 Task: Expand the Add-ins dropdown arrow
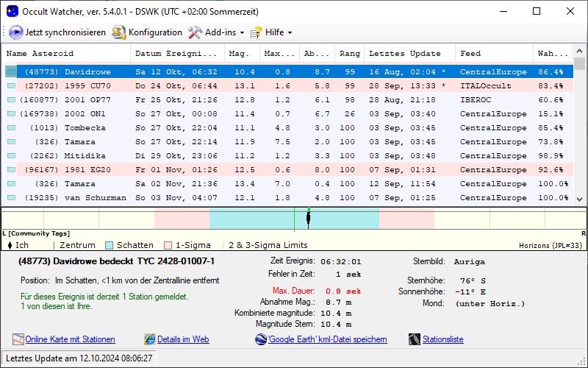[242, 33]
